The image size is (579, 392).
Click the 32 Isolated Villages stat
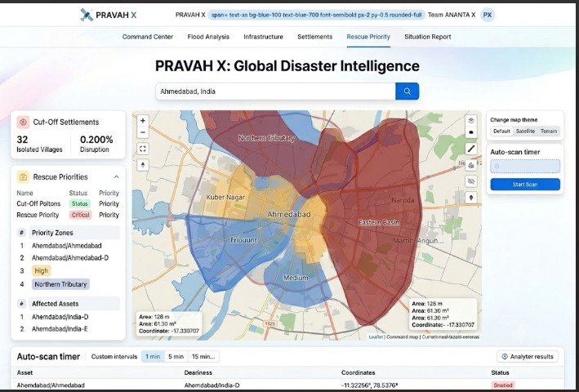(39, 144)
